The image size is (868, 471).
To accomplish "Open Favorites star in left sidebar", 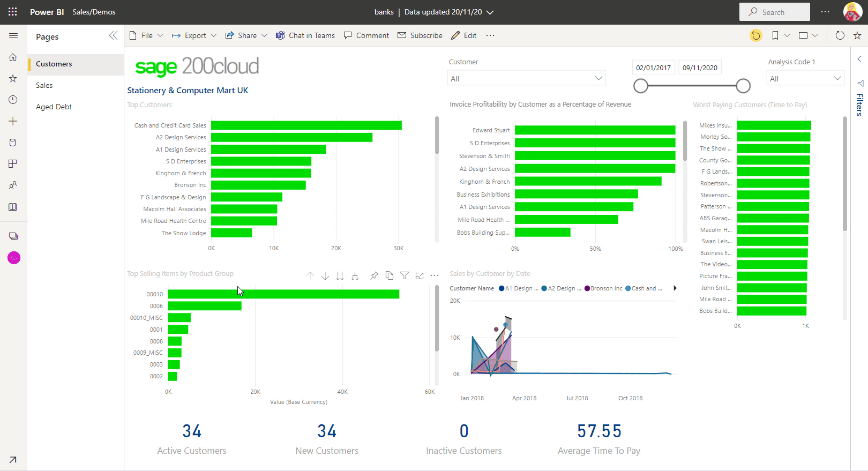I will (x=13, y=79).
